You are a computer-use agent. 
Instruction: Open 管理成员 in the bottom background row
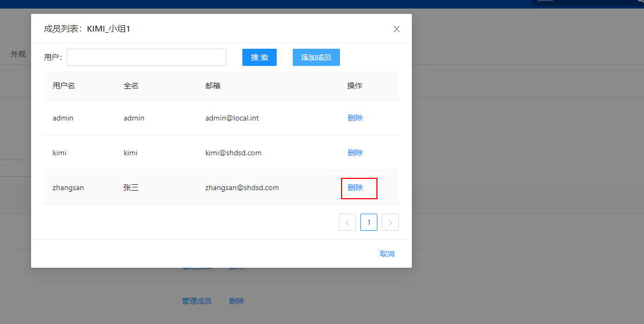[x=197, y=301]
